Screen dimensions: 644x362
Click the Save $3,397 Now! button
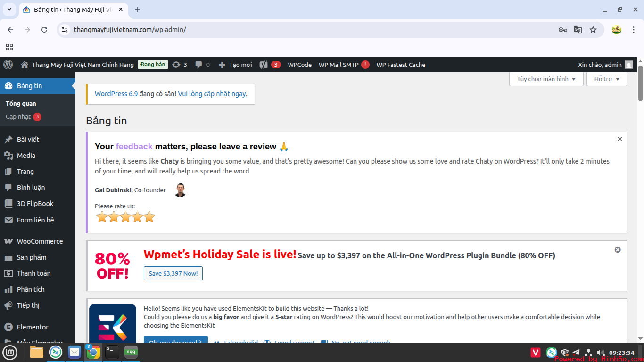click(x=173, y=273)
